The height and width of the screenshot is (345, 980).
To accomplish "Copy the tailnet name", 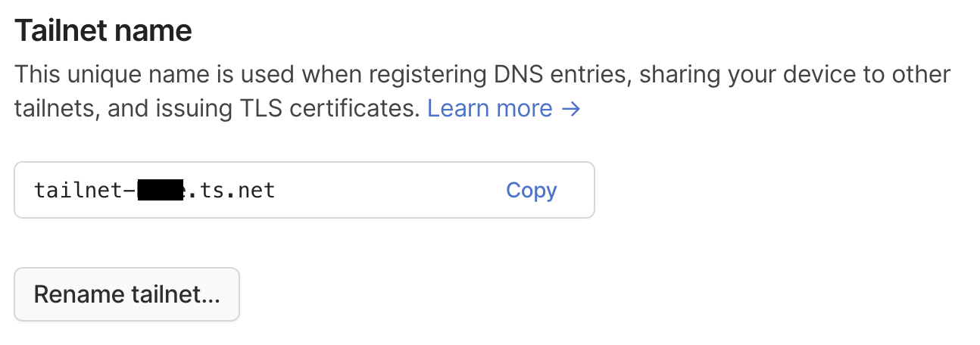I will click(x=531, y=191).
